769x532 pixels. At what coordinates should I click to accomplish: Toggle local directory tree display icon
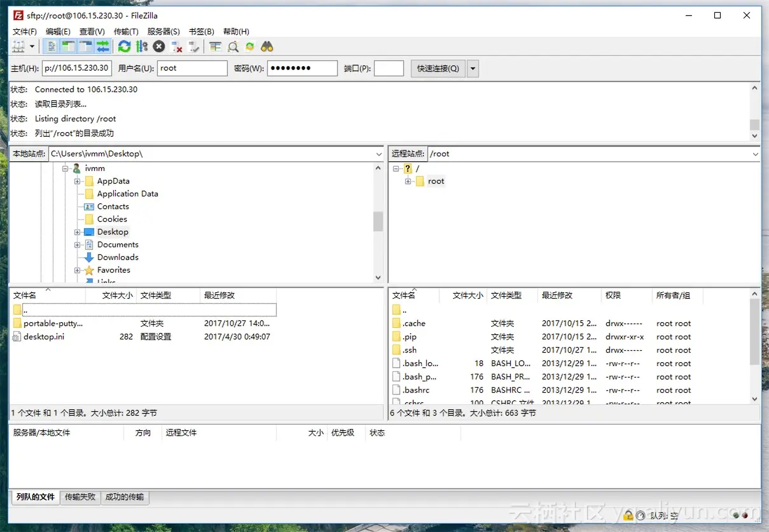point(68,46)
